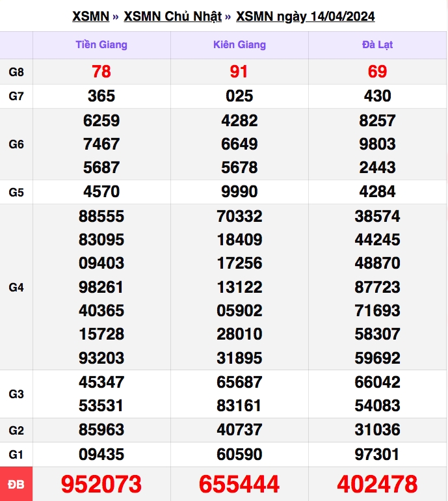Open the XSMN ngày 14/04/2024 link
Viewport: 448px width, 501px height.
point(305,16)
